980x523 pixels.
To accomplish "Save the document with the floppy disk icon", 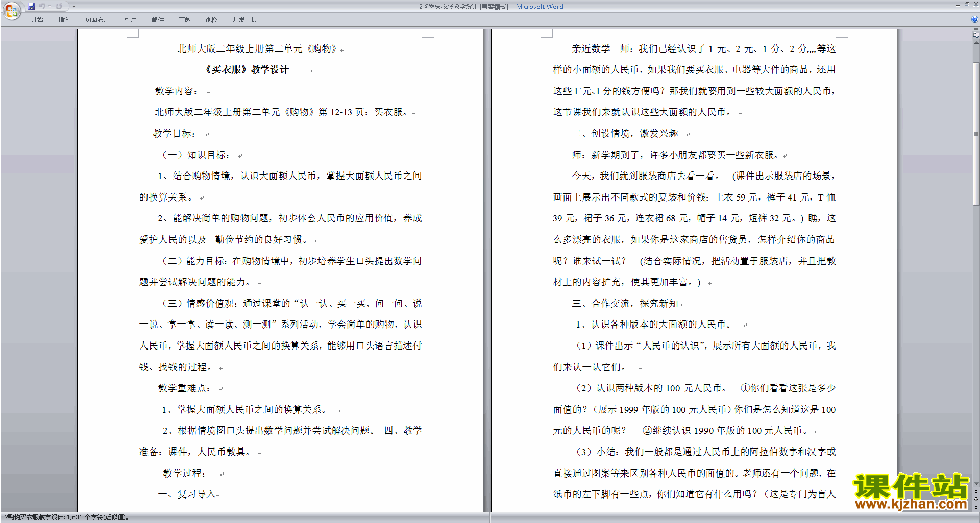I will tap(31, 6).
